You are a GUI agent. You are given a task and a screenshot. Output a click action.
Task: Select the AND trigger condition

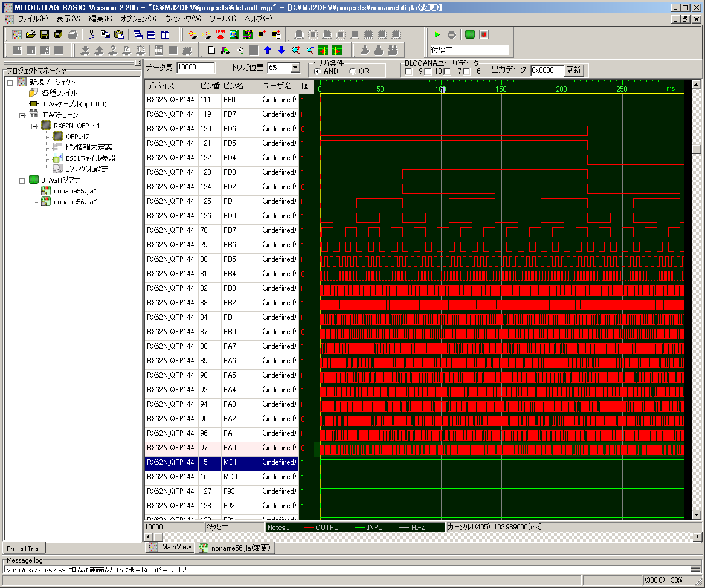pos(318,71)
